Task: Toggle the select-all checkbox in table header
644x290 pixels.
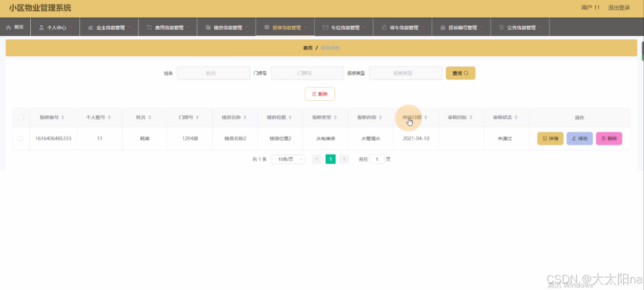Action: 21,117
